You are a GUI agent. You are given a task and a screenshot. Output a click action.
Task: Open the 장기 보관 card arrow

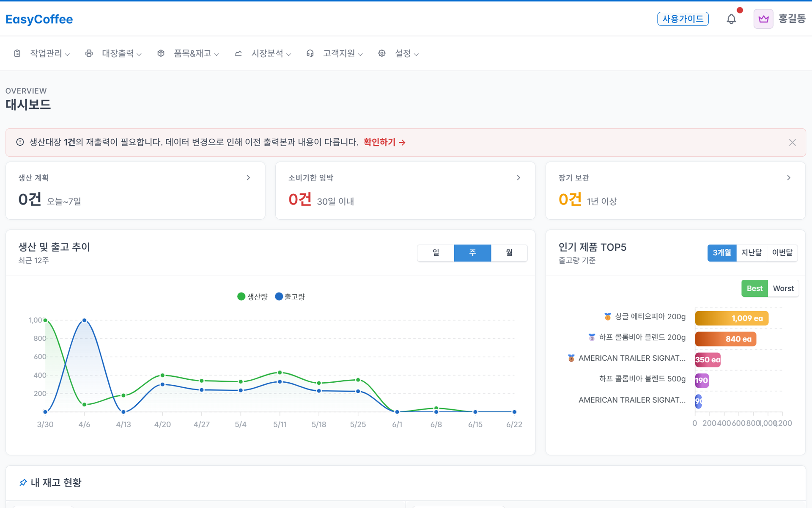coord(789,178)
